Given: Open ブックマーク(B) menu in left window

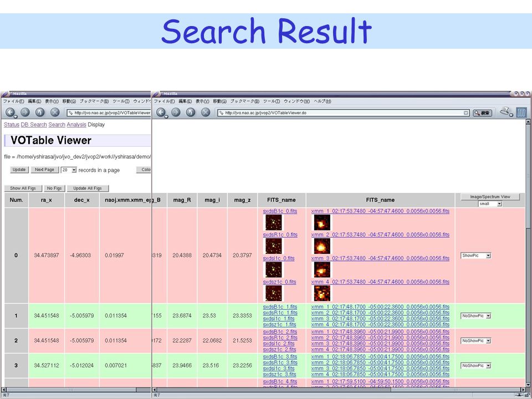Looking at the screenshot, I should pyautogui.click(x=94, y=101).
